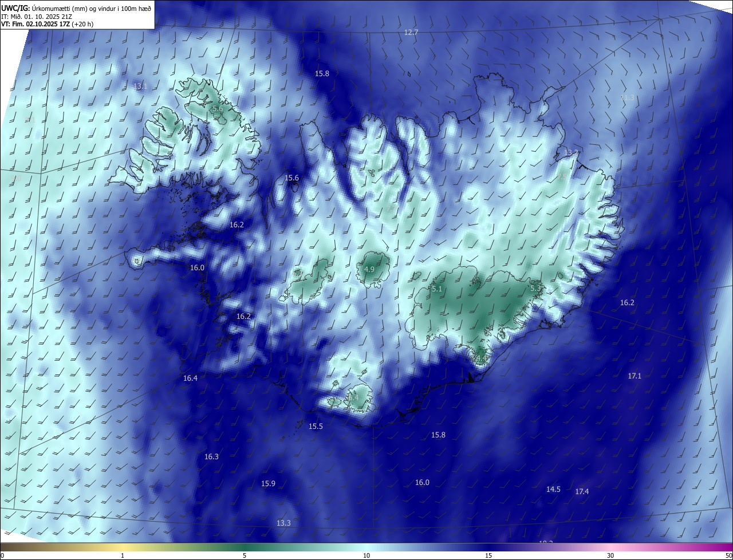Image resolution: width=733 pixels, height=560 pixels.
Task: Click the 'IT: Mið. 01. 10. 2025 21Z' line
Action: point(37,16)
